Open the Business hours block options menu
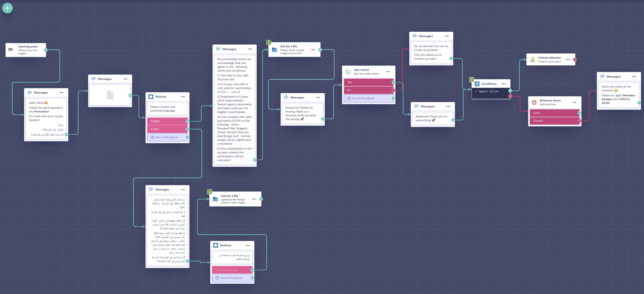 [x=574, y=102]
